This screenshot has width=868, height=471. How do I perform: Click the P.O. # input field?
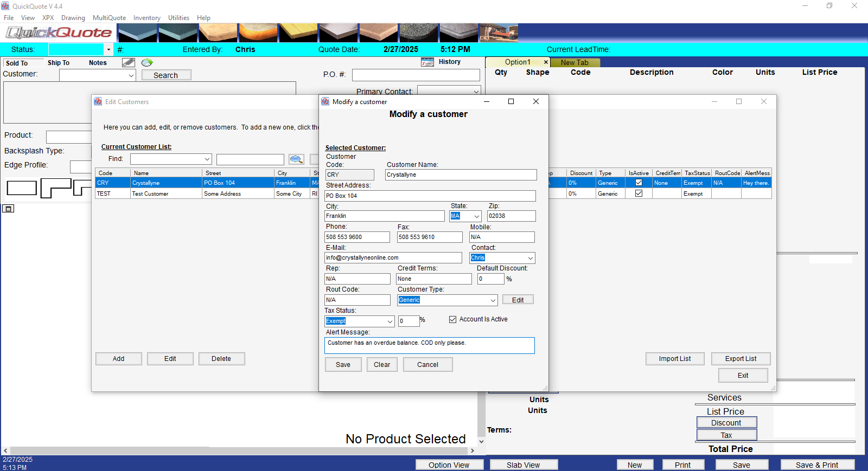[416, 75]
